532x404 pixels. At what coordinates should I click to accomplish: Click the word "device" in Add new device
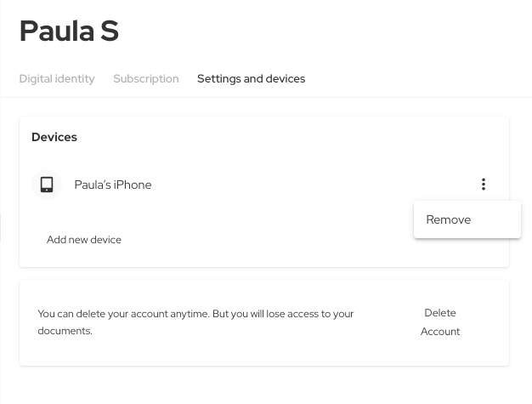pyautogui.click(x=105, y=240)
